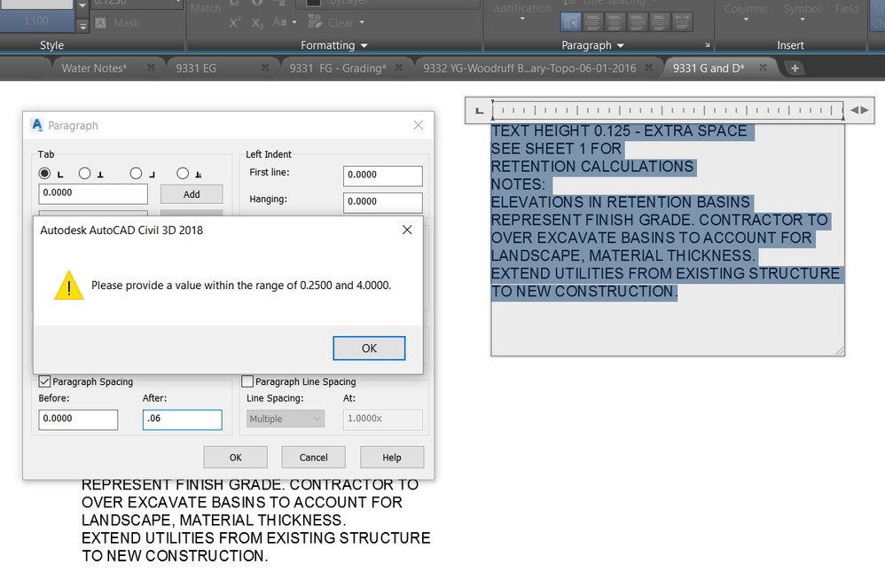Click the Before spacing input field
Screen dimensions: 885x588
78,419
